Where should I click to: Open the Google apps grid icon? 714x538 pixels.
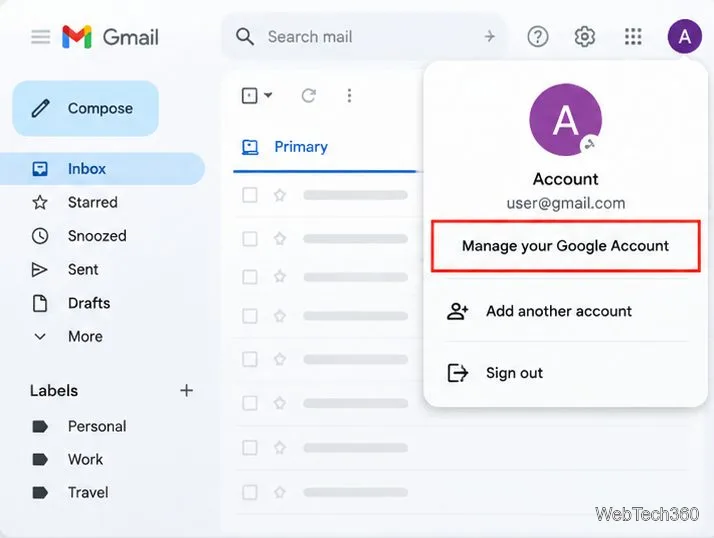(x=633, y=36)
